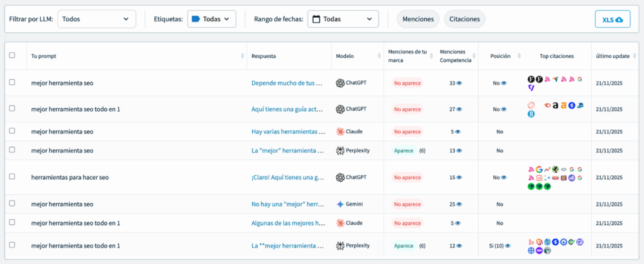Click the orange Semrush flame citation icon

pos(548,106)
